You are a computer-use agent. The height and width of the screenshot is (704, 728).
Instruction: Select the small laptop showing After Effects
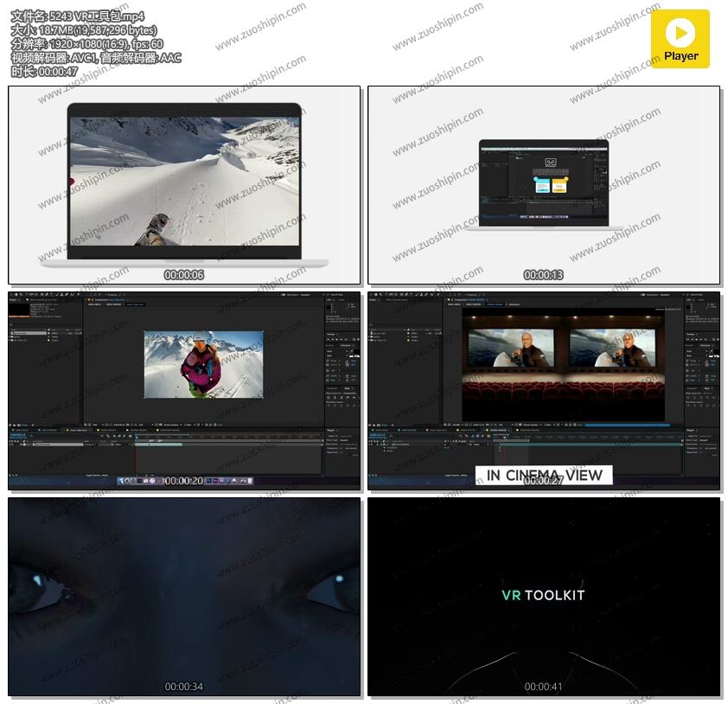click(544, 183)
